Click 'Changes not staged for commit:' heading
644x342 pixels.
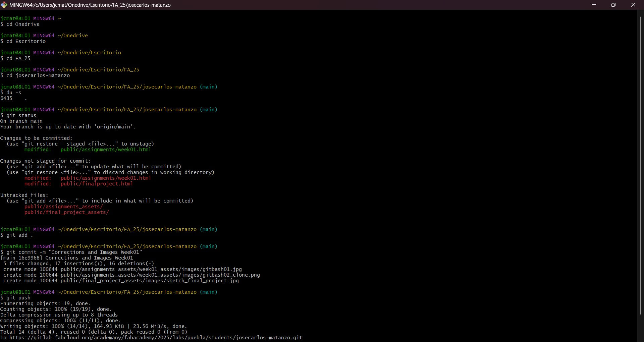tap(45, 161)
